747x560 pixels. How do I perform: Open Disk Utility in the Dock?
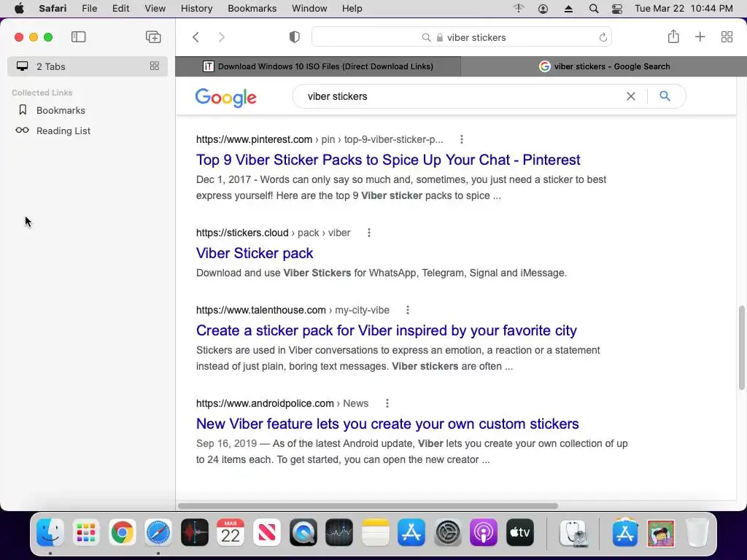(573, 532)
